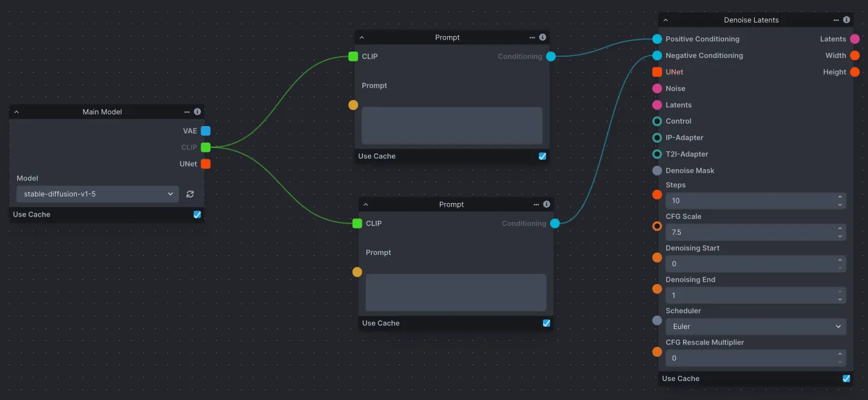Image resolution: width=868 pixels, height=400 pixels.
Task: Click the Noise connection handle on Denoise Latents
Action: click(657, 88)
